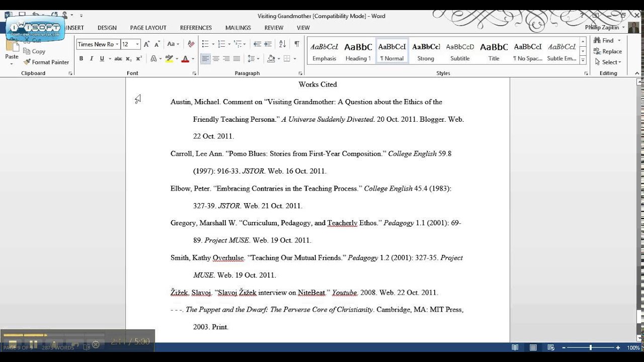Expand bullet library dropdown arrow

(213, 44)
